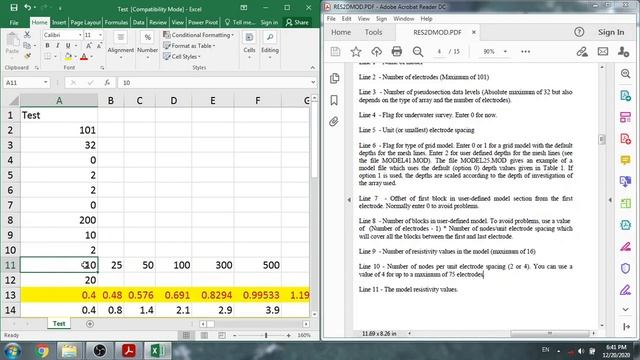
Task: Open the Alignment group button
Action: [120, 45]
